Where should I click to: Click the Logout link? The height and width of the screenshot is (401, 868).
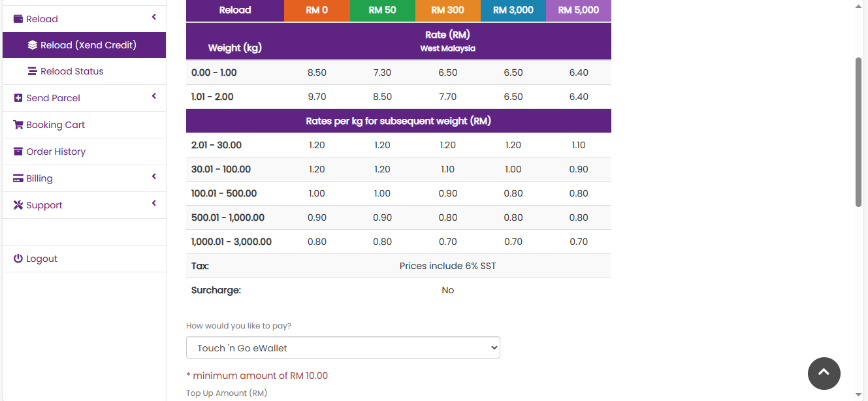coord(42,259)
